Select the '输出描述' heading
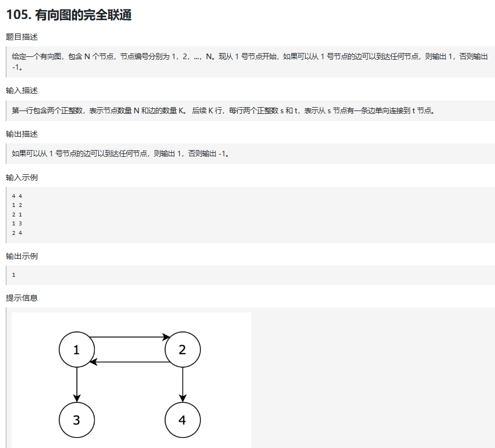This screenshot has width=495, height=448. [22, 134]
